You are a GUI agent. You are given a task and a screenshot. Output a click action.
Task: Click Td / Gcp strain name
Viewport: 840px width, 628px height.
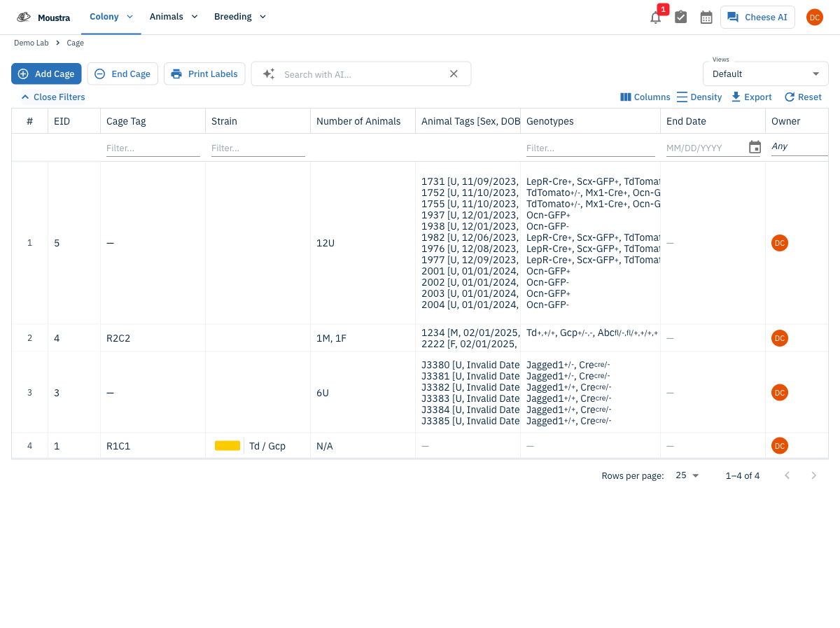(267, 446)
